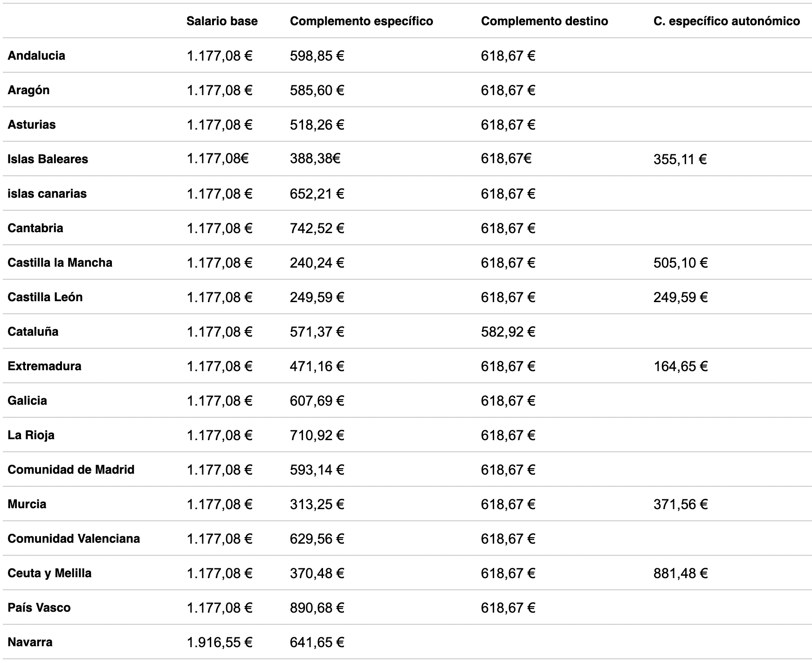The width and height of the screenshot is (812, 663).
Task: Click Cantabria's 742,52 € específico value
Action: (x=317, y=228)
